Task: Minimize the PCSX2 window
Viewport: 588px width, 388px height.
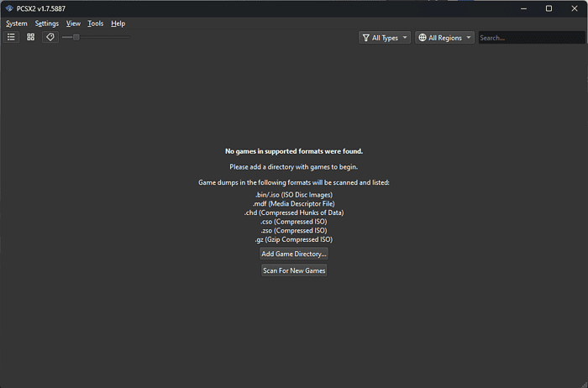Action: tap(524, 8)
